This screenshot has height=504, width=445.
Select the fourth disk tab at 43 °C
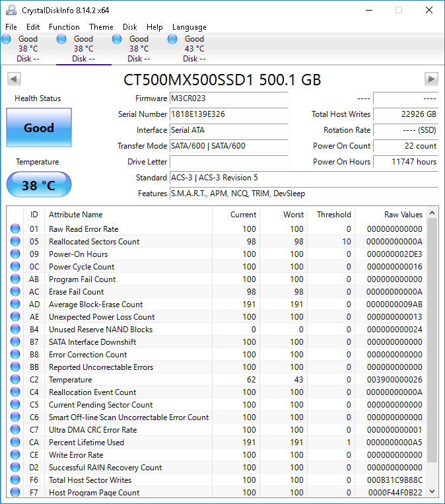point(194,48)
